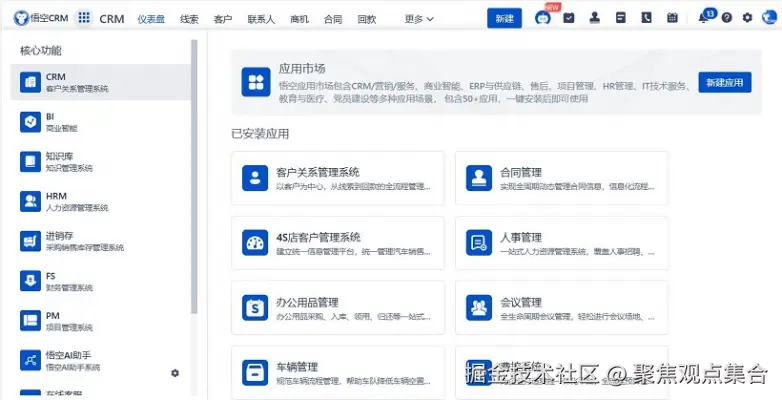Open the person/contacts icon in top bar
The height and width of the screenshot is (400, 782).
coord(594,18)
